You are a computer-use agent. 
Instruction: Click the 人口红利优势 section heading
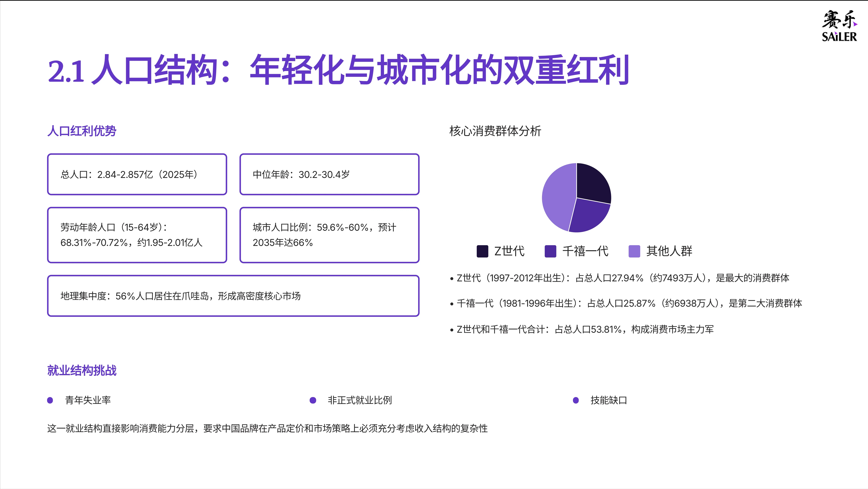tap(82, 131)
